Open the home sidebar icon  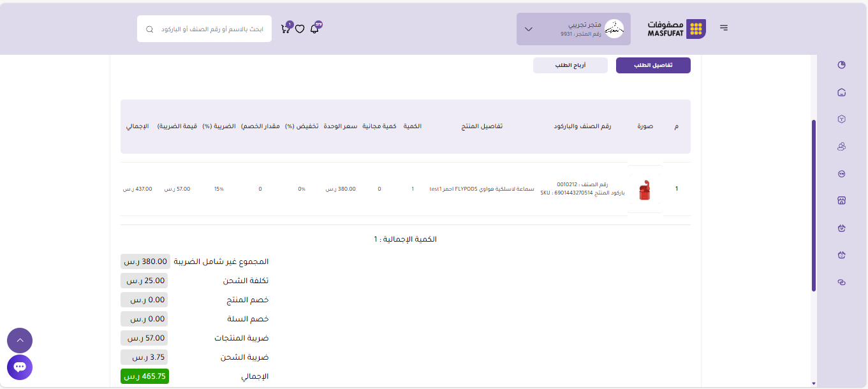tap(841, 92)
